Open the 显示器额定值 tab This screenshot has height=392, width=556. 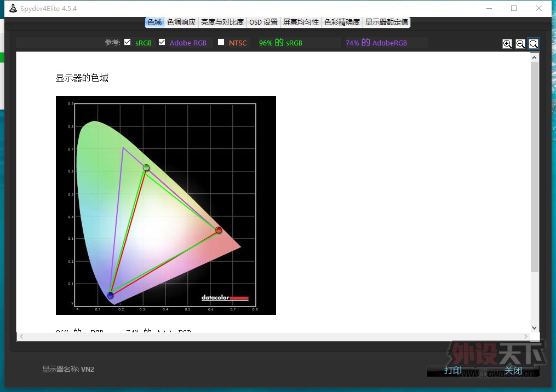(x=387, y=22)
